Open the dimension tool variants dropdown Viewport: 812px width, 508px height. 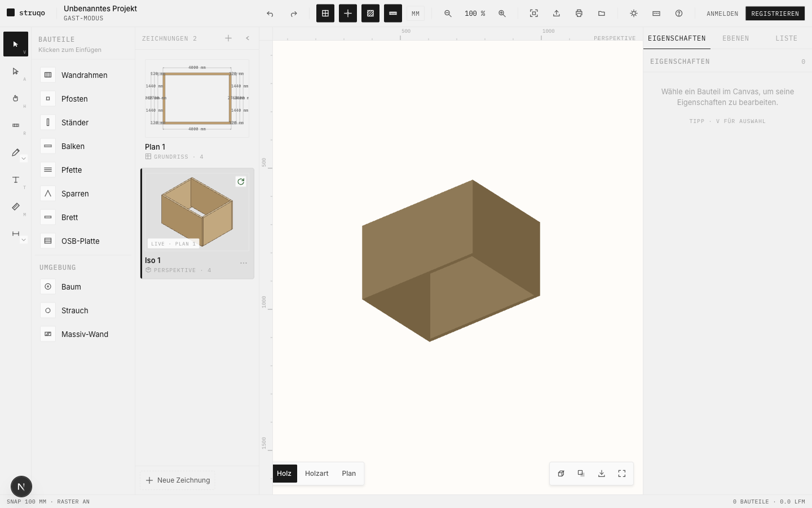(24, 240)
